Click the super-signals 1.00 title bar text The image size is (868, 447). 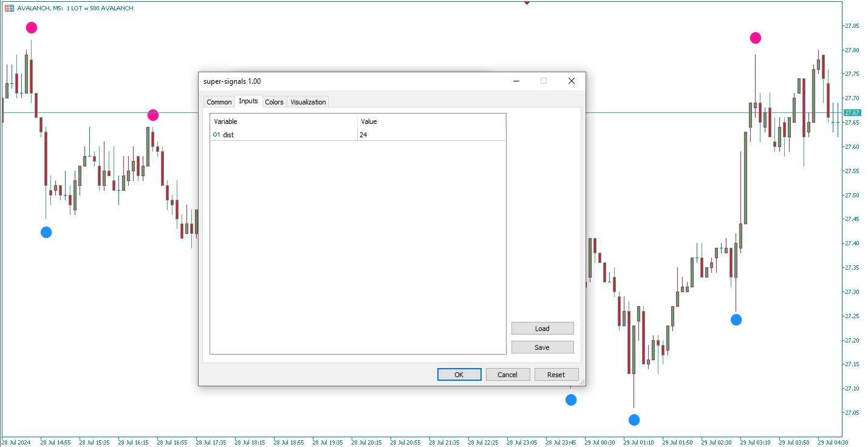click(x=232, y=81)
